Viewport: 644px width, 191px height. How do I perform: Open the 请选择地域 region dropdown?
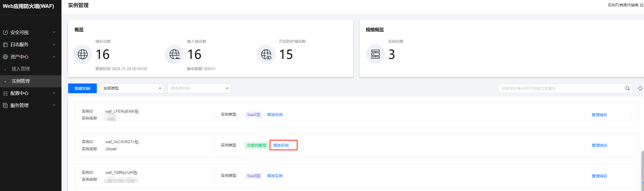tap(199, 88)
